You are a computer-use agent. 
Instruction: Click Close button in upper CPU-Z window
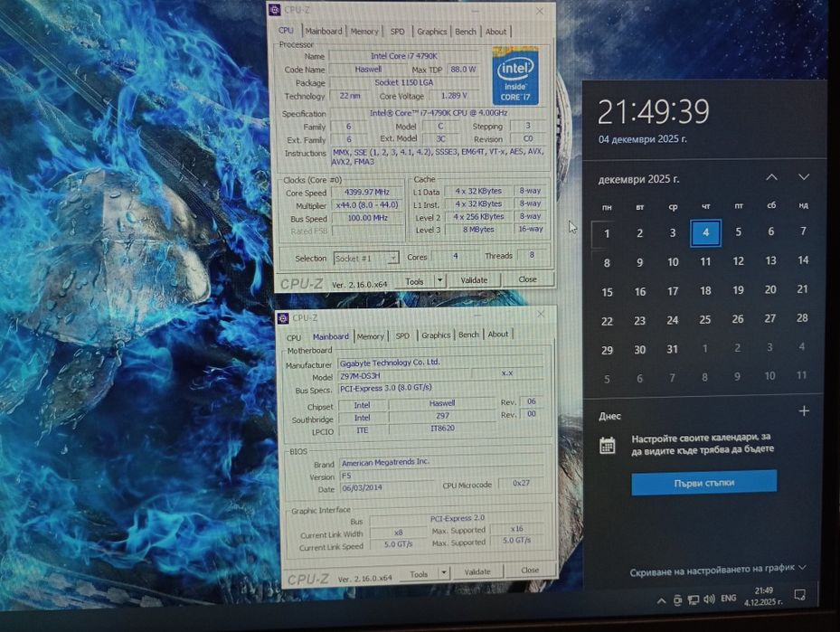(528, 279)
